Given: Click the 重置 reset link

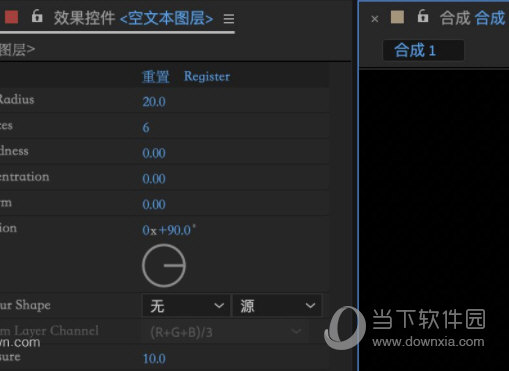Looking at the screenshot, I should pyautogui.click(x=156, y=77).
